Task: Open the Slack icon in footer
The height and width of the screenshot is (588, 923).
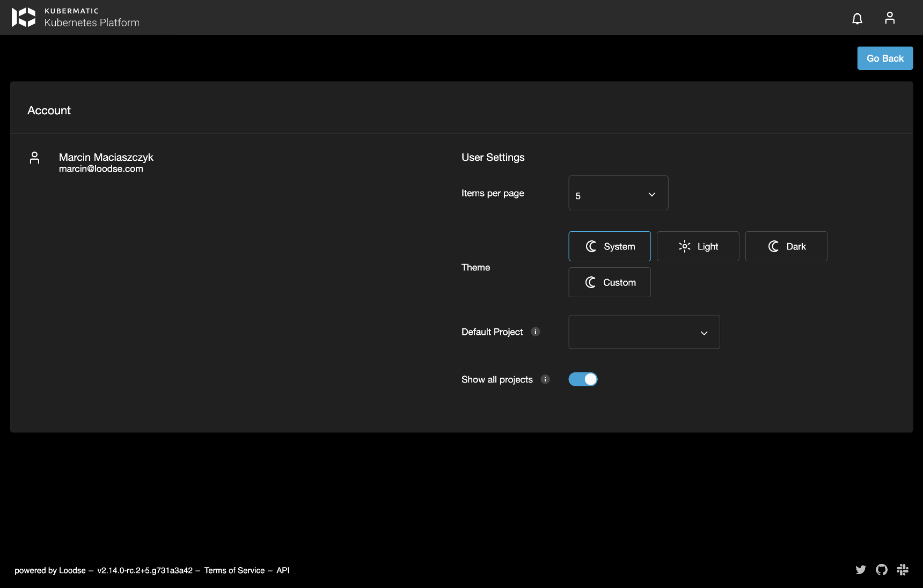Action: tap(903, 570)
